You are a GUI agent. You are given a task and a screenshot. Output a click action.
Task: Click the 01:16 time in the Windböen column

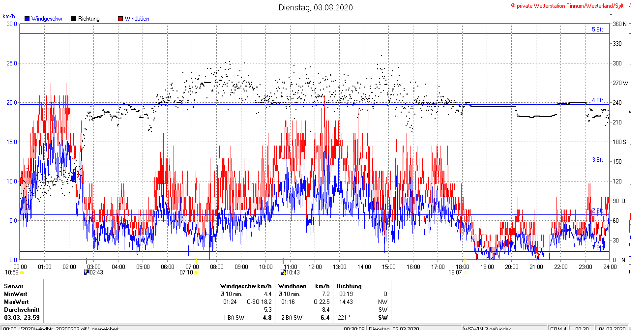pyautogui.click(x=289, y=301)
